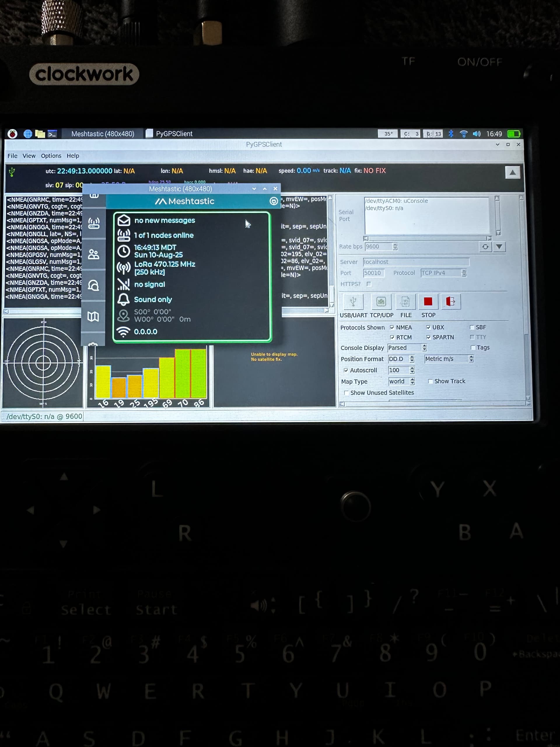Launch the web browser globe icon
Screen dimensions: 560x747
[x=28, y=134]
